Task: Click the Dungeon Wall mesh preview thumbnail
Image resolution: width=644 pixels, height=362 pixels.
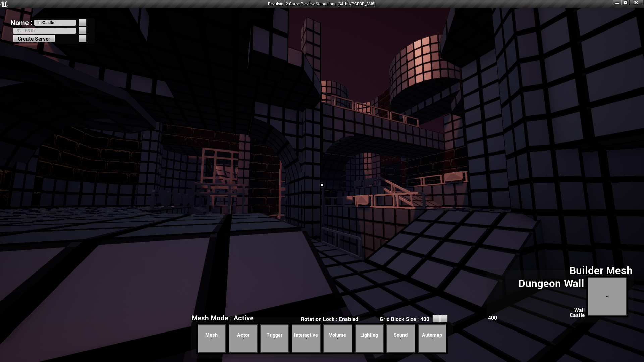Action: [607, 297]
